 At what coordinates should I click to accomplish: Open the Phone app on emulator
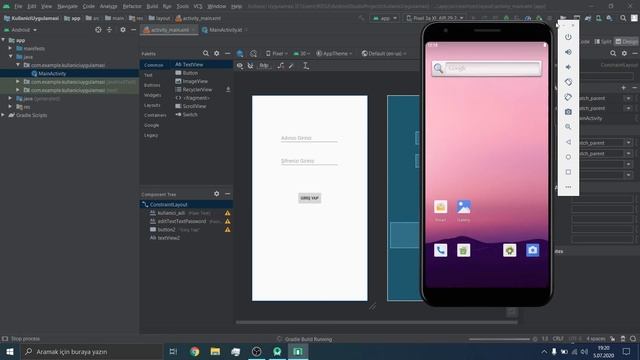click(440, 250)
